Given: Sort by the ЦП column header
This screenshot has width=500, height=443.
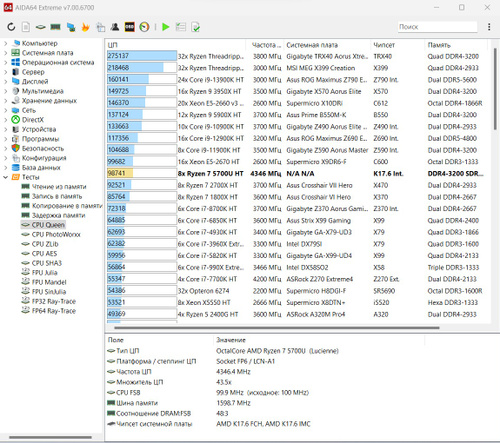Looking at the screenshot, I should (176, 45).
